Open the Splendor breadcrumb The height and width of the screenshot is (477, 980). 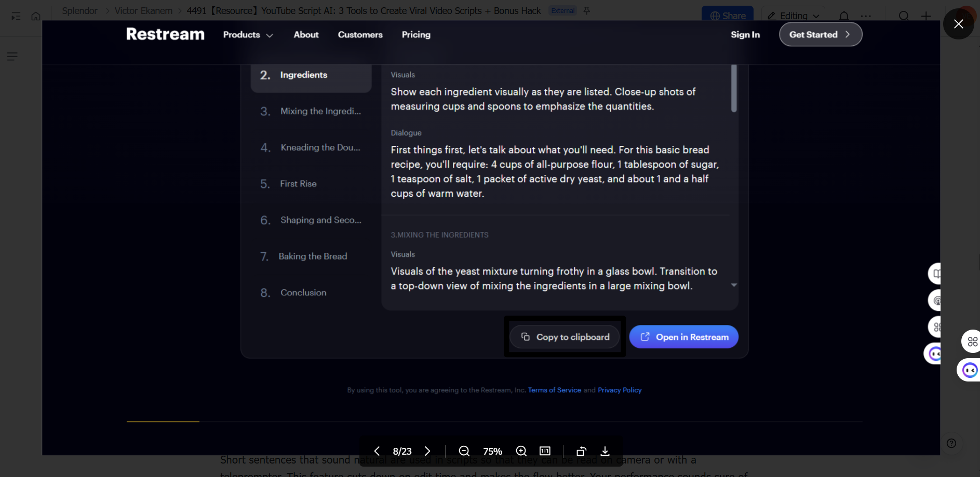79,11
